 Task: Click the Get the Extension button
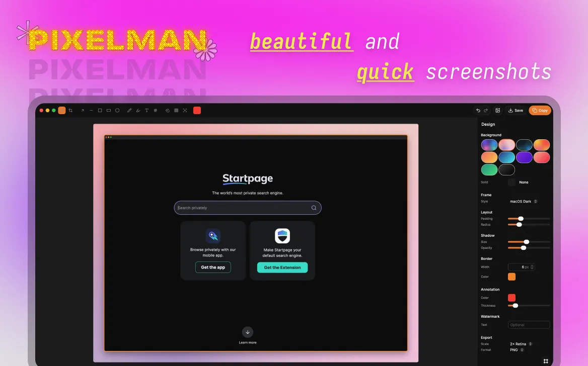coord(282,267)
